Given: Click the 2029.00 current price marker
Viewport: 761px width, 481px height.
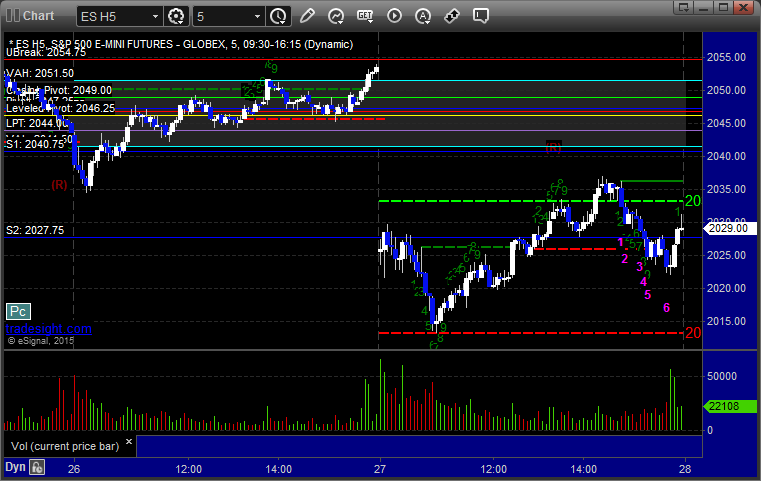Looking at the screenshot, I should pyautogui.click(x=729, y=228).
